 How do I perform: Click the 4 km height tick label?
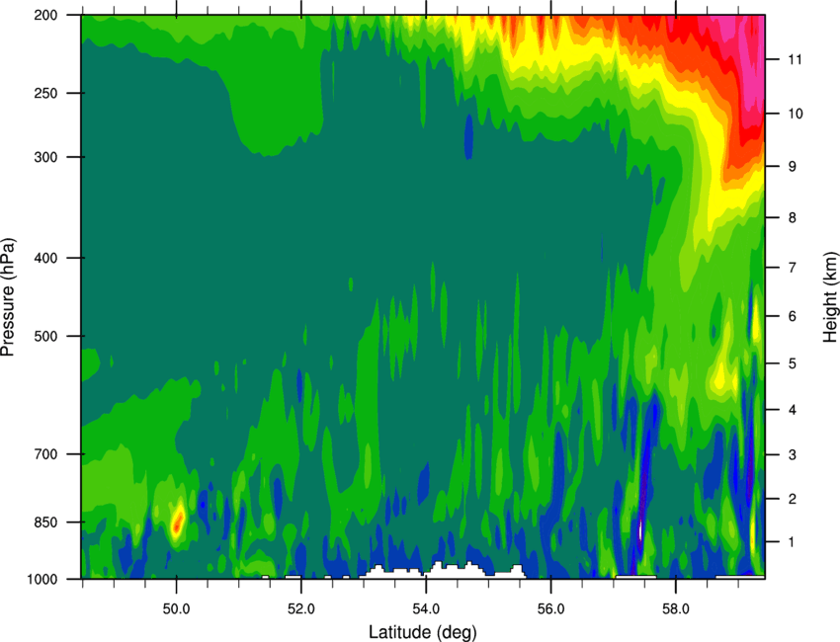click(x=792, y=410)
